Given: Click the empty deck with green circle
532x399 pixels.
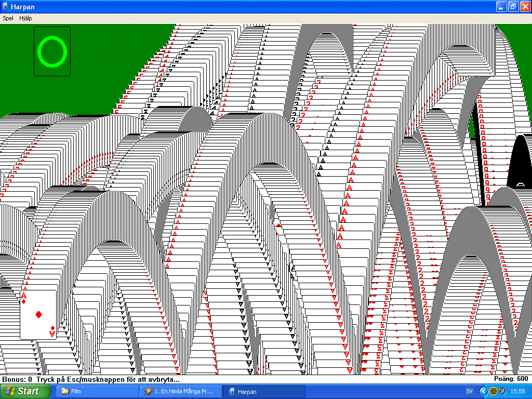Looking at the screenshot, I should (x=52, y=51).
